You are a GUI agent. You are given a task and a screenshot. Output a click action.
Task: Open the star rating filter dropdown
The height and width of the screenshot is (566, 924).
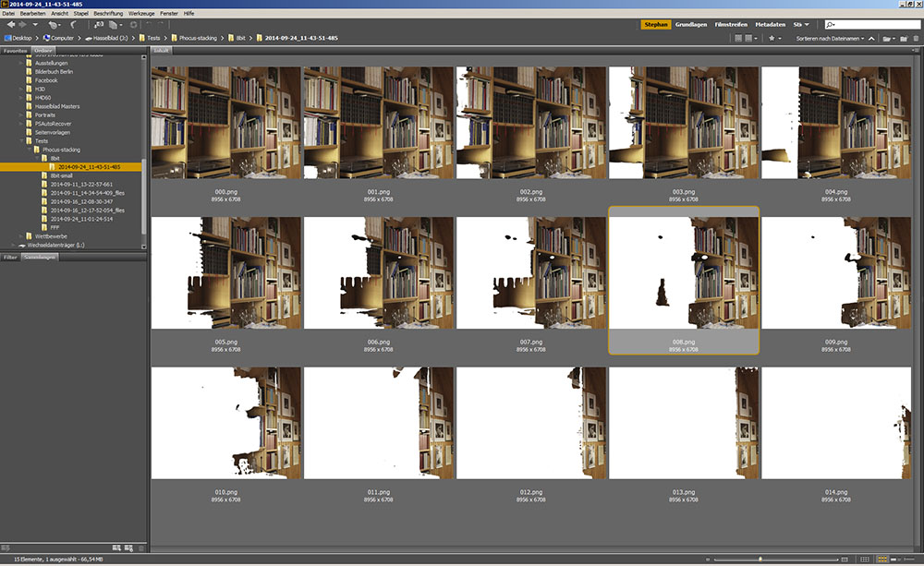pyautogui.click(x=774, y=38)
